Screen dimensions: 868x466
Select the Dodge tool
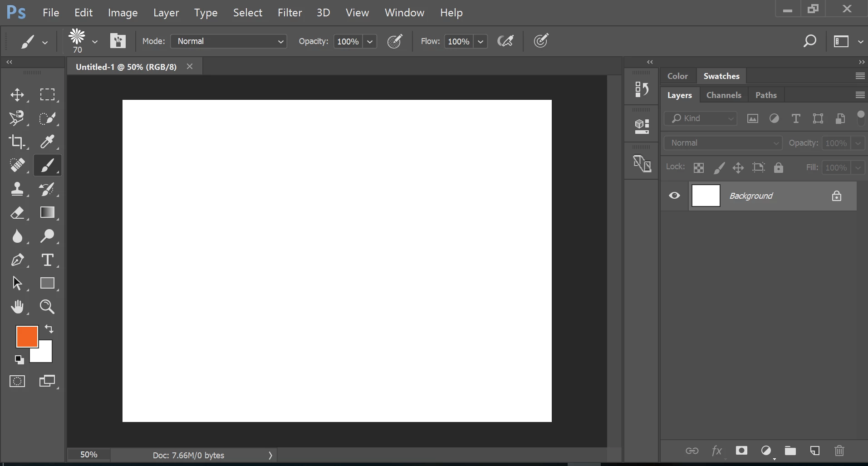[47, 236]
